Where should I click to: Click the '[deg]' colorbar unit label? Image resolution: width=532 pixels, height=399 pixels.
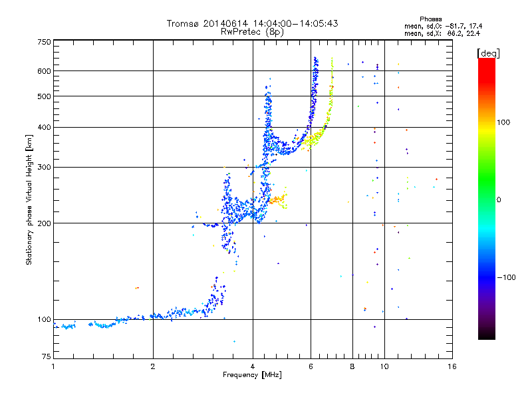click(x=488, y=53)
